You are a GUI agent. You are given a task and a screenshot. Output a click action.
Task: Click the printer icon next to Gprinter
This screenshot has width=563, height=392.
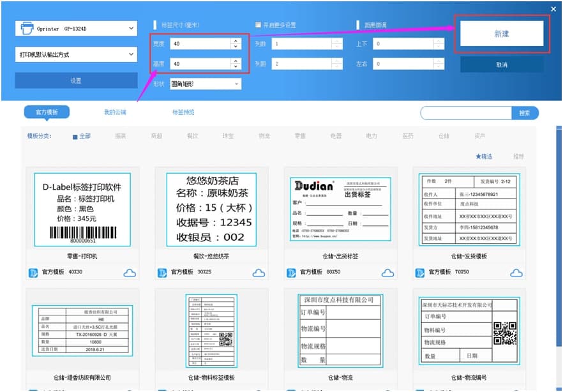27,28
